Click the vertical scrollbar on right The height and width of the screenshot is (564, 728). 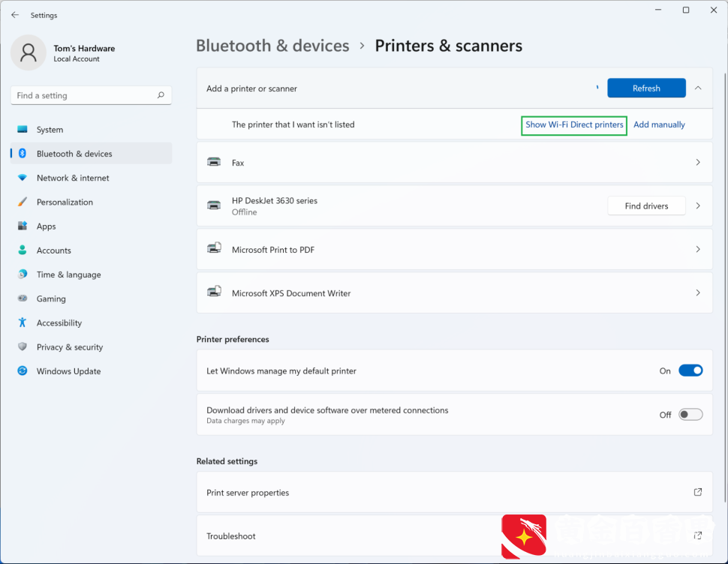click(725, 287)
